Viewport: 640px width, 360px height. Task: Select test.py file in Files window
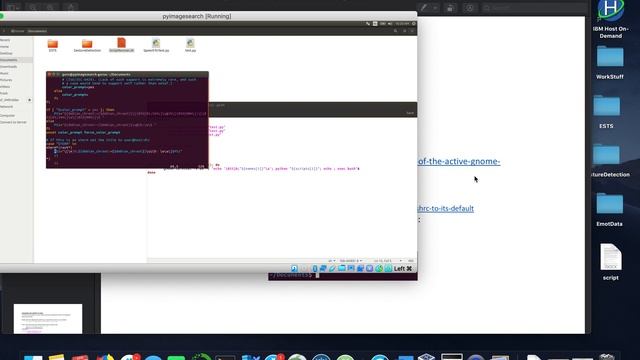(x=190, y=45)
